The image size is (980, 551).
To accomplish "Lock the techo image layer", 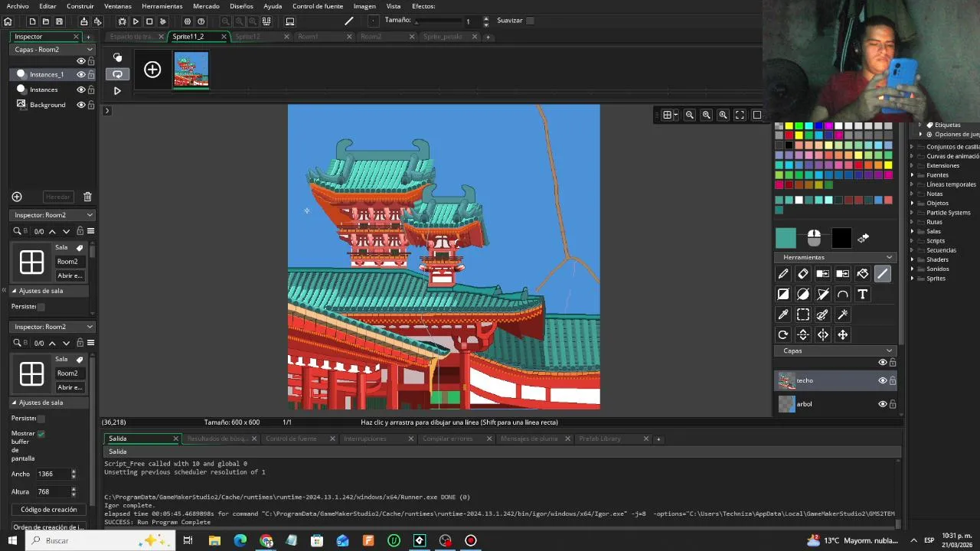I will (x=893, y=380).
